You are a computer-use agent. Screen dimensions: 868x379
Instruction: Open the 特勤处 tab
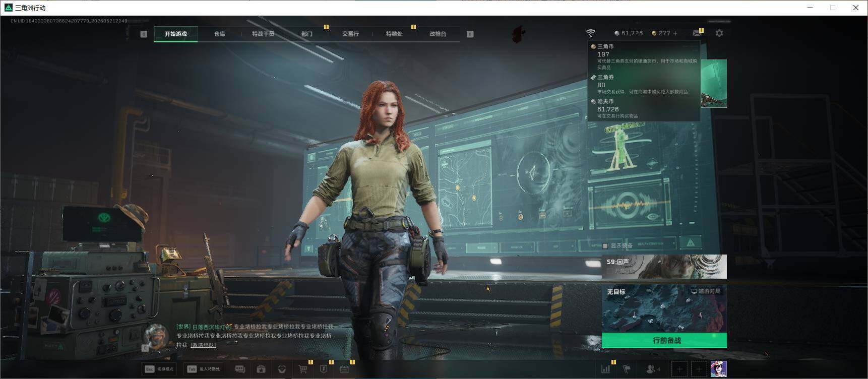[x=394, y=34]
